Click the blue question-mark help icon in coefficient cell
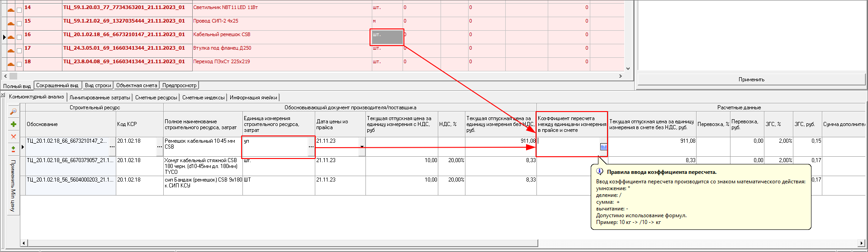Image resolution: width=868 pixels, height=252 pixels. pos(603,147)
